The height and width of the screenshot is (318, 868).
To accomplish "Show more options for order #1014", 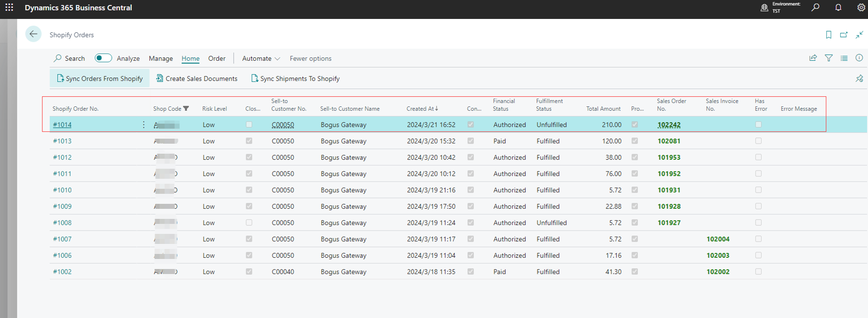I will click(x=143, y=125).
